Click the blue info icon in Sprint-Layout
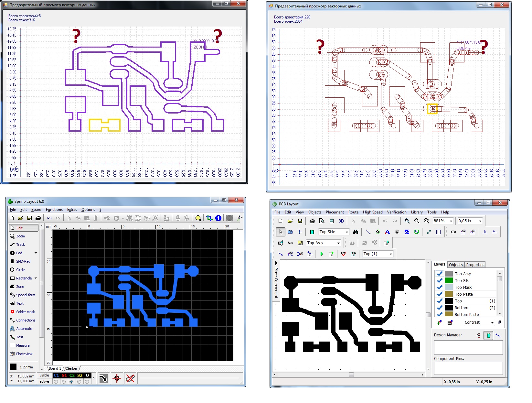Screen dimensions: 532x403 (218, 218)
